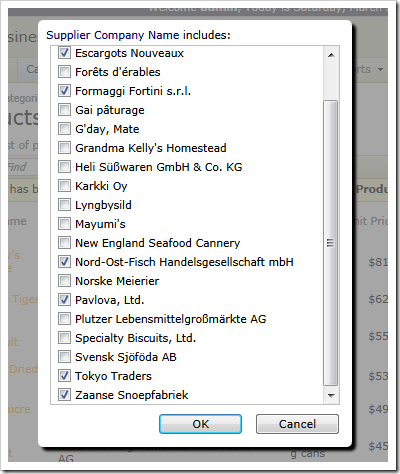400x474 pixels.
Task: Uncheck the Escargots Nouveaux checkbox
Action: click(x=64, y=53)
